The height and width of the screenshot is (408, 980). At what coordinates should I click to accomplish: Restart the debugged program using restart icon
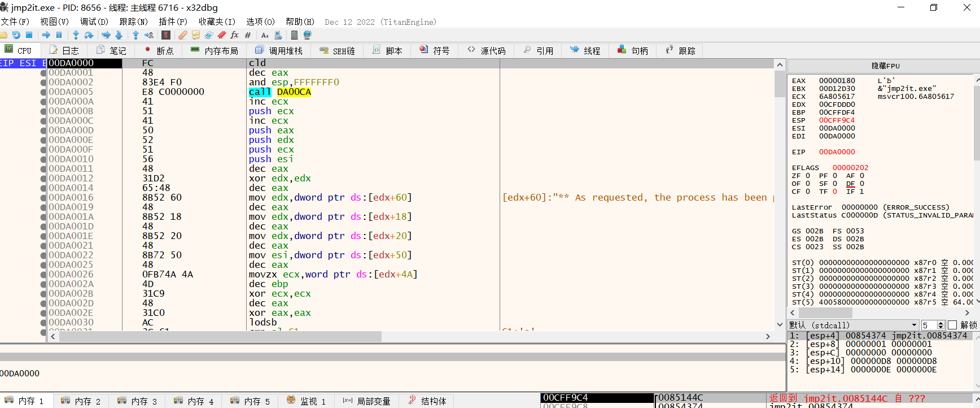click(16, 35)
